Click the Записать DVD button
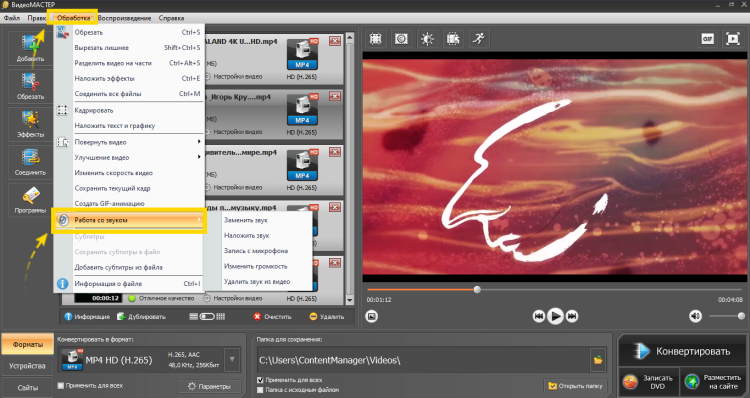Screen dimensions: 750x398 tap(648, 382)
